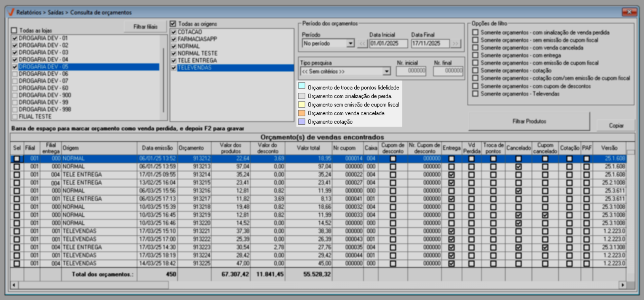Screen dimensions: 644x300
Task: Click the Data Inicial date field
Action: (x=388, y=44)
